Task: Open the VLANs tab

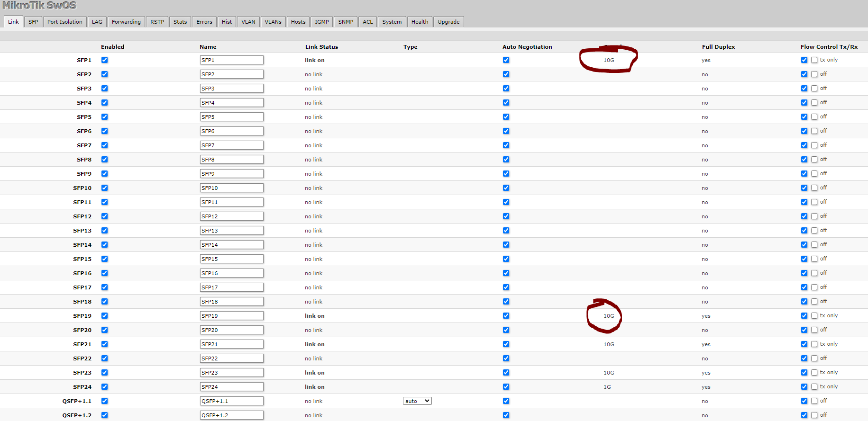Action: click(x=273, y=22)
